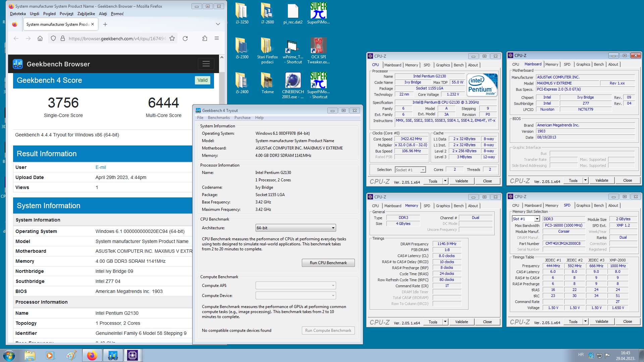Click Validate in CPU-Z CPU window
Viewport: 644px width, 362px height.
[462, 181]
